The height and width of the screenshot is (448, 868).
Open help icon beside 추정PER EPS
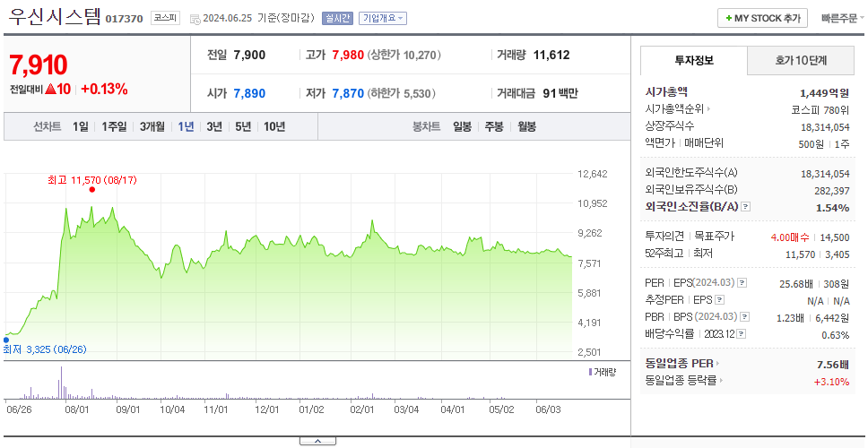click(720, 300)
